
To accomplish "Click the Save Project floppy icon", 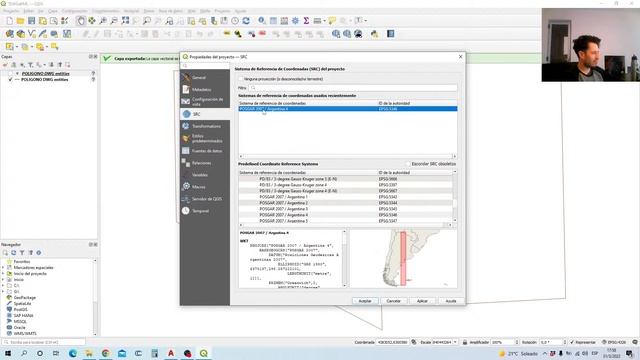I will (31, 20).
